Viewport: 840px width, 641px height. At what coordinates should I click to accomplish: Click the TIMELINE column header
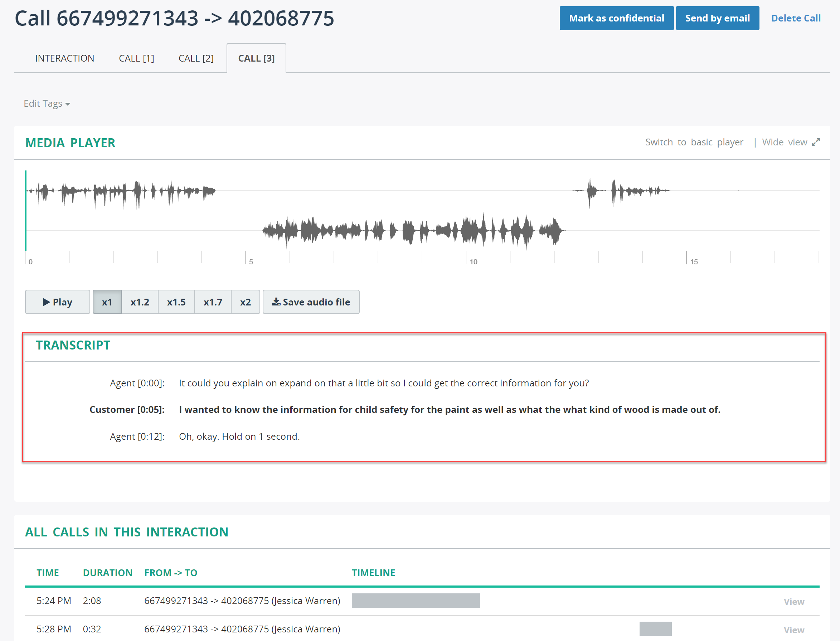click(x=373, y=572)
